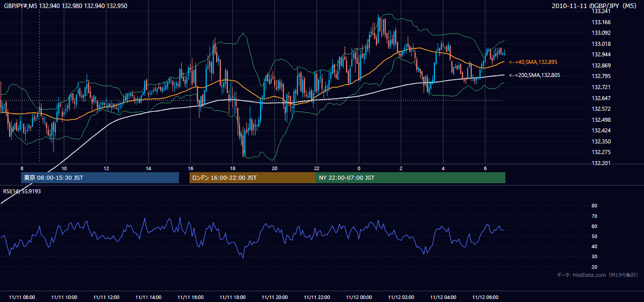The width and height of the screenshot is (644, 302).
Task: Click the RSI scale level 40
Action: point(594,246)
